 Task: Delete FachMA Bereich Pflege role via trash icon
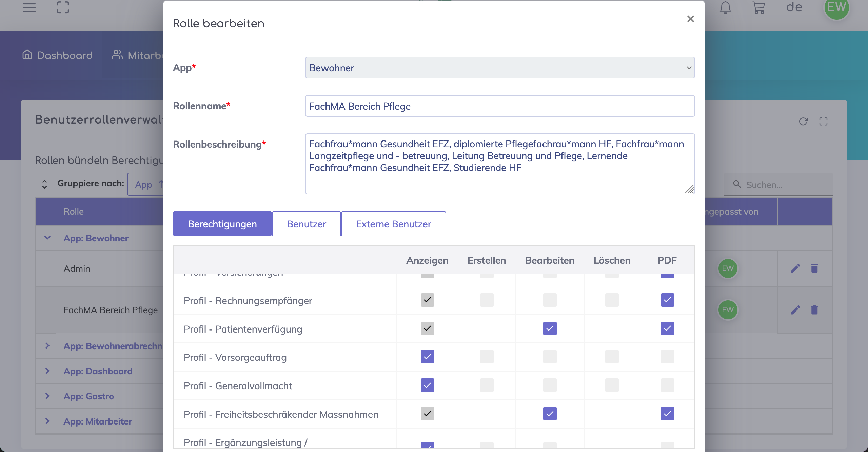coord(814,310)
